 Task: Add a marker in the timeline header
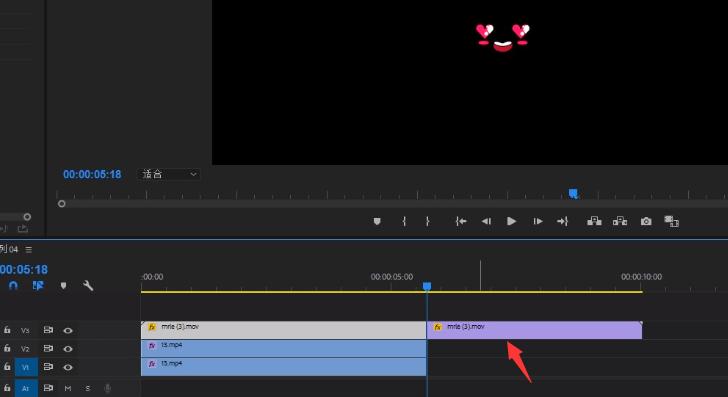point(64,285)
